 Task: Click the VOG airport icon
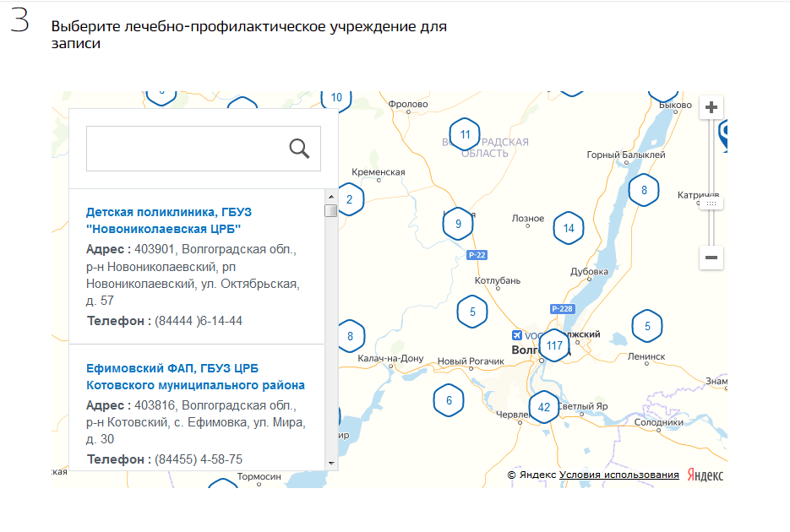(517, 335)
